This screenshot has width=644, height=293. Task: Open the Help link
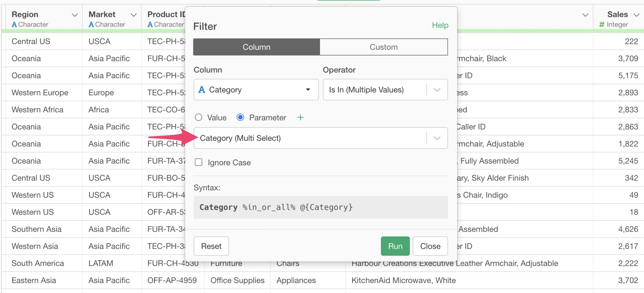click(440, 25)
